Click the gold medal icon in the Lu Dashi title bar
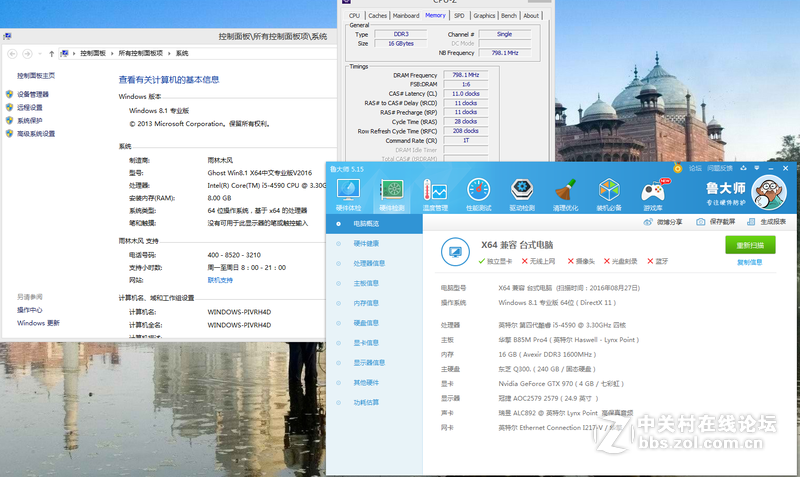800x477 pixels. 678,168
